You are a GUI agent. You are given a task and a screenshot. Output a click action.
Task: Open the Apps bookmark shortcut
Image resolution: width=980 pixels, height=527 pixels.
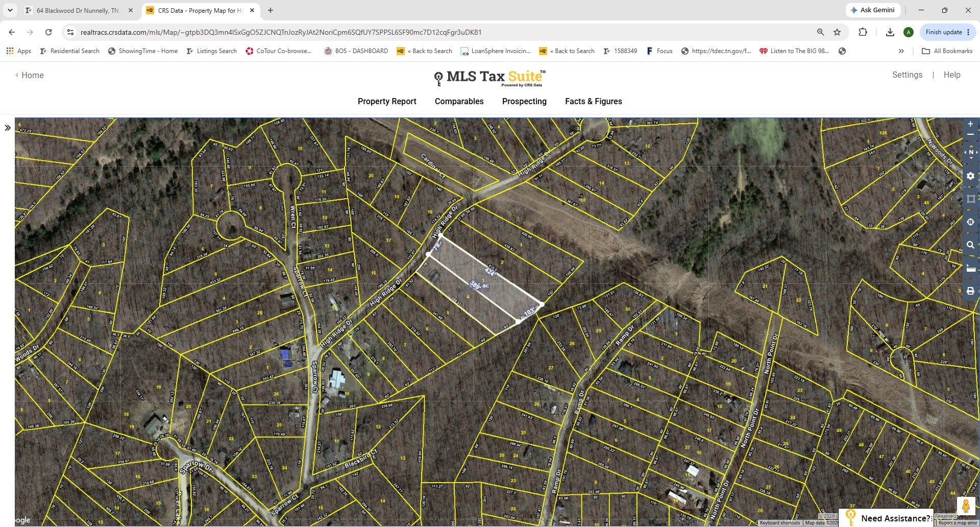(x=18, y=51)
